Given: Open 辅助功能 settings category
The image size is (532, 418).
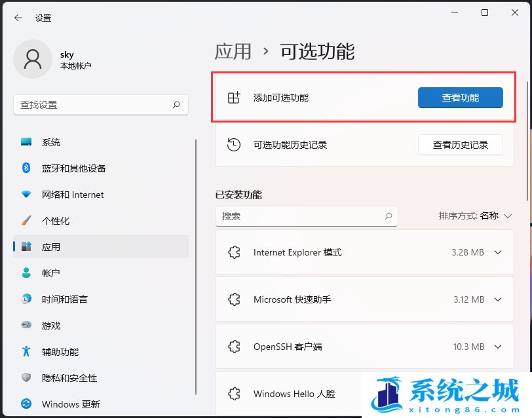Looking at the screenshot, I should click(x=101, y=351).
